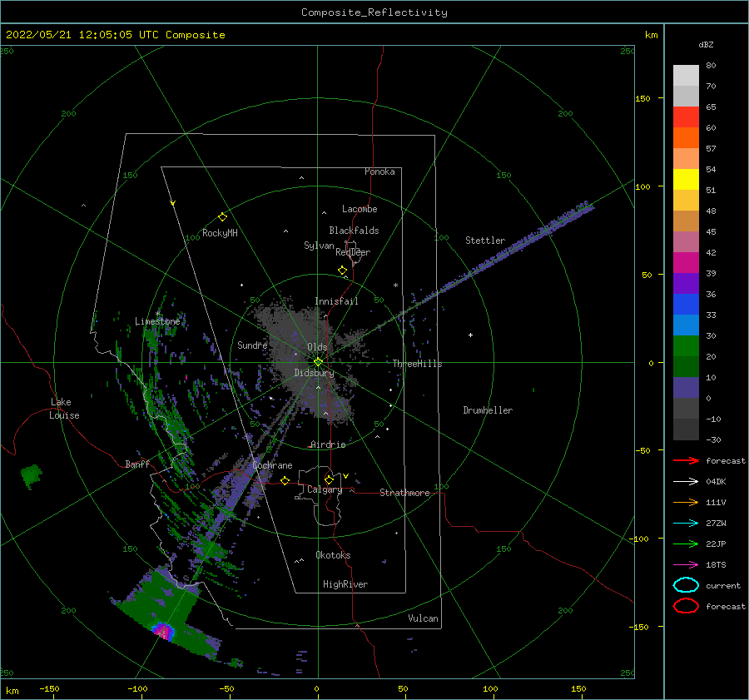Select the magenta 42–39 dBZ color swatch
Image resolution: width=749 pixels, height=700 pixels.
pyautogui.click(x=686, y=263)
